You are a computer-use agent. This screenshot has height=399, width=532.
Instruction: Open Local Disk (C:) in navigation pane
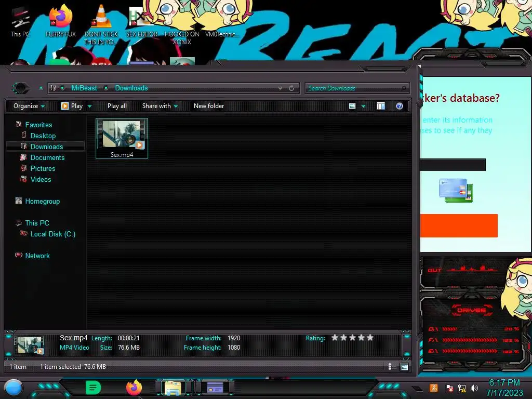click(53, 234)
